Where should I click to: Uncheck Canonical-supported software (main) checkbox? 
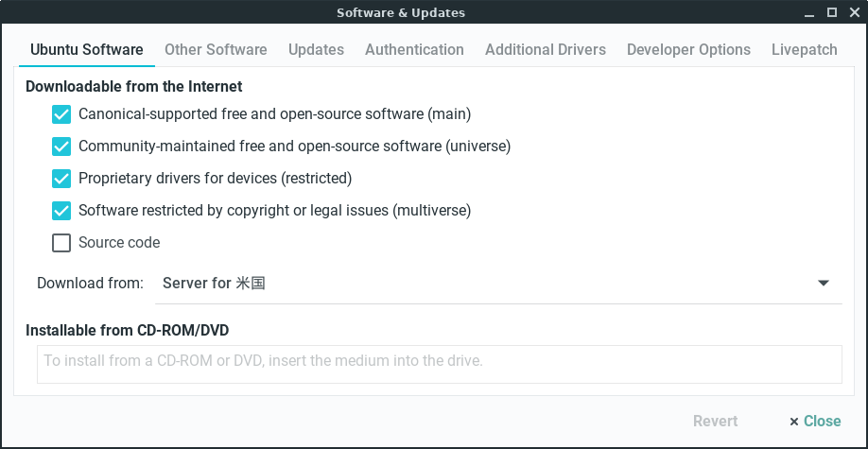[x=61, y=114]
